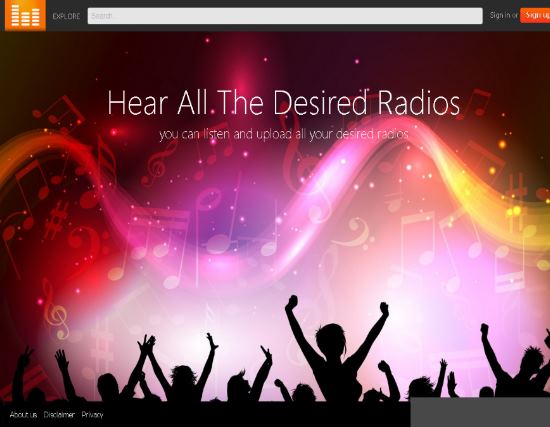Click the gray panel beside the footer

click(480, 412)
